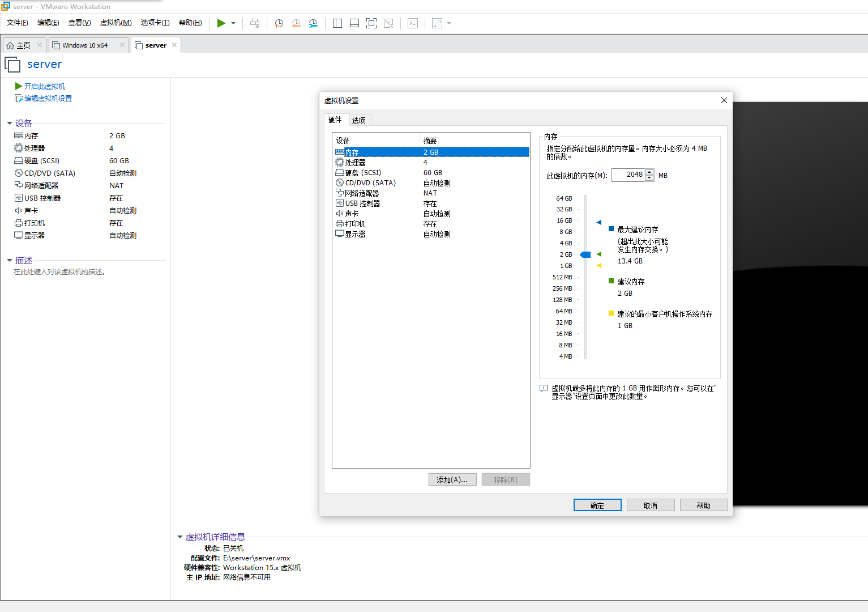This screenshot has height=612, width=868.
Task: Click the take snapshot clock icon
Action: pos(279,23)
